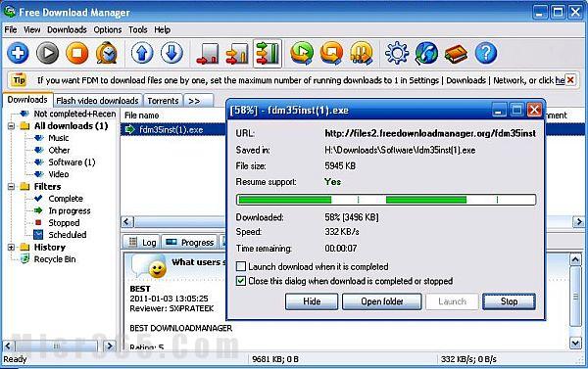Select the Other category
The width and height of the screenshot is (588, 369).
[x=59, y=150]
